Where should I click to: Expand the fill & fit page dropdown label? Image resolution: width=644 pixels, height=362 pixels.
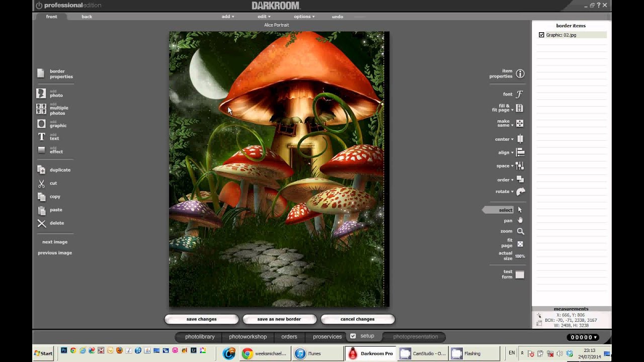[x=502, y=108]
